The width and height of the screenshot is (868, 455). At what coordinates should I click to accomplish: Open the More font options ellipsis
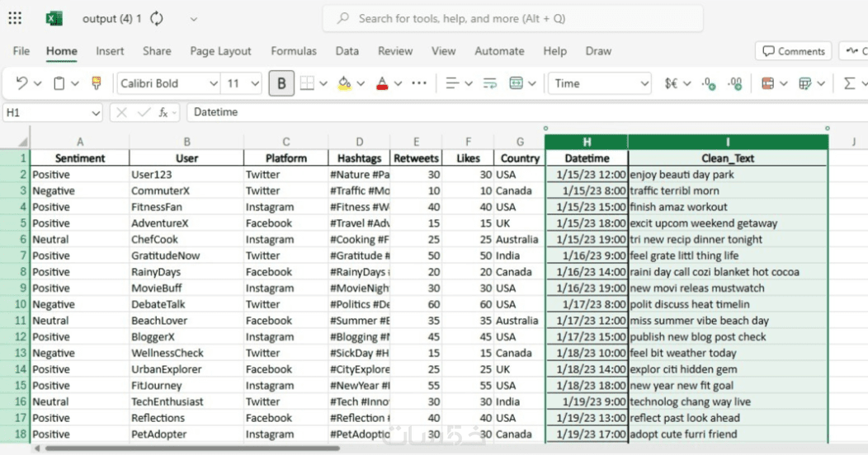point(419,83)
